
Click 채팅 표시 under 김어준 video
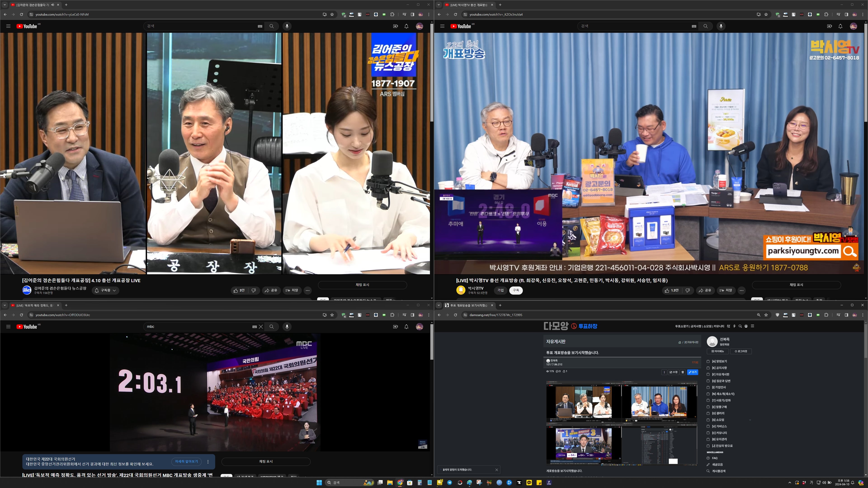[362, 285]
